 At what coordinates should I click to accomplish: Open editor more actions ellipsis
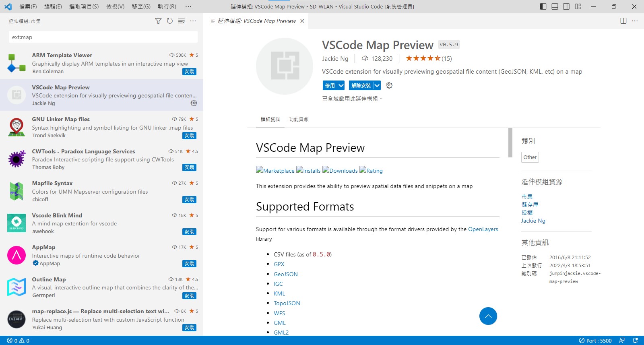(x=635, y=21)
